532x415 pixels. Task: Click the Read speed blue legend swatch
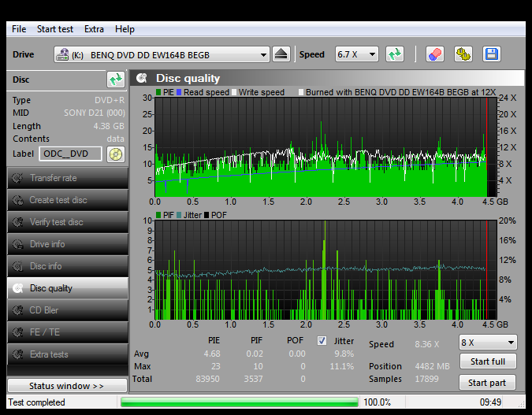(179, 92)
